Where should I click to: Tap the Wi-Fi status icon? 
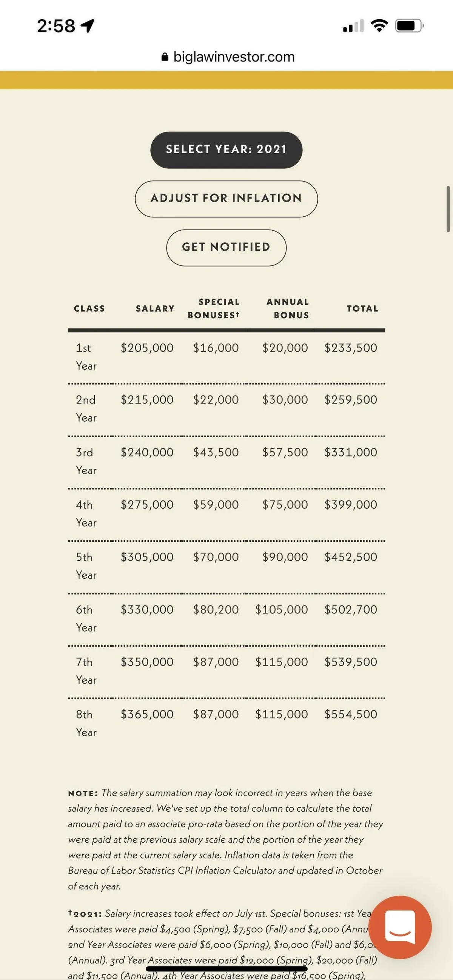tap(379, 26)
